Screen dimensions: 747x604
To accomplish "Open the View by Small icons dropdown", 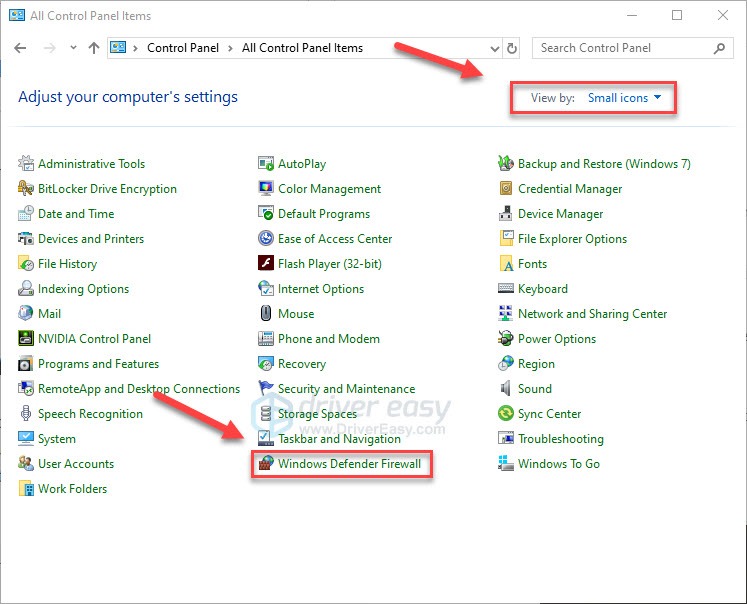I will [625, 98].
